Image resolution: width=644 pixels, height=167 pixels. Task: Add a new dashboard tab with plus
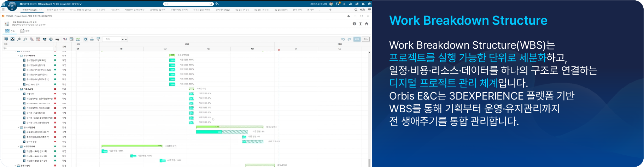[x=330, y=10]
